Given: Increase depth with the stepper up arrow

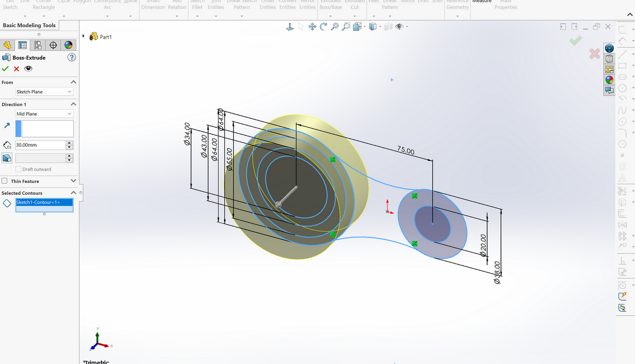Looking at the screenshot, I should (69, 143).
